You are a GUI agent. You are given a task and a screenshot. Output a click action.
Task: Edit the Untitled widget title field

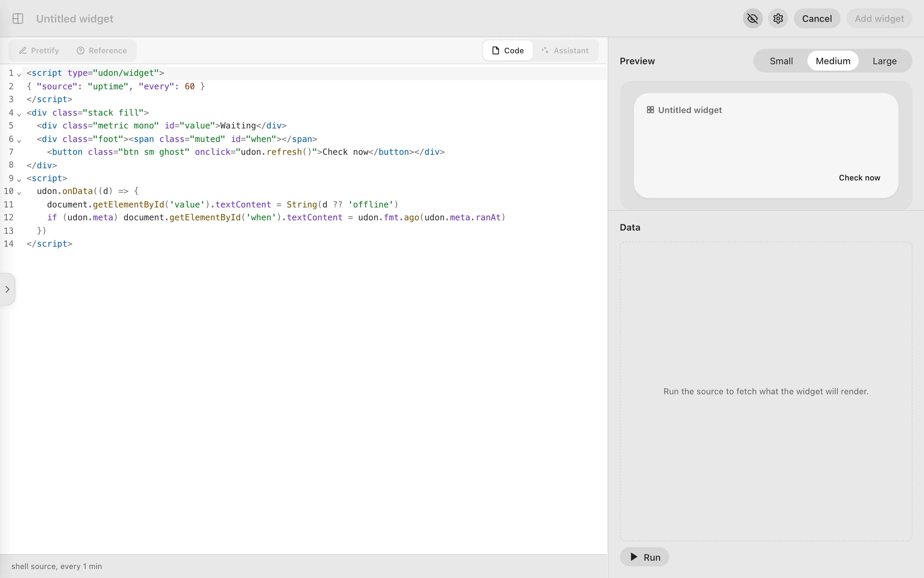[x=74, y=18]
